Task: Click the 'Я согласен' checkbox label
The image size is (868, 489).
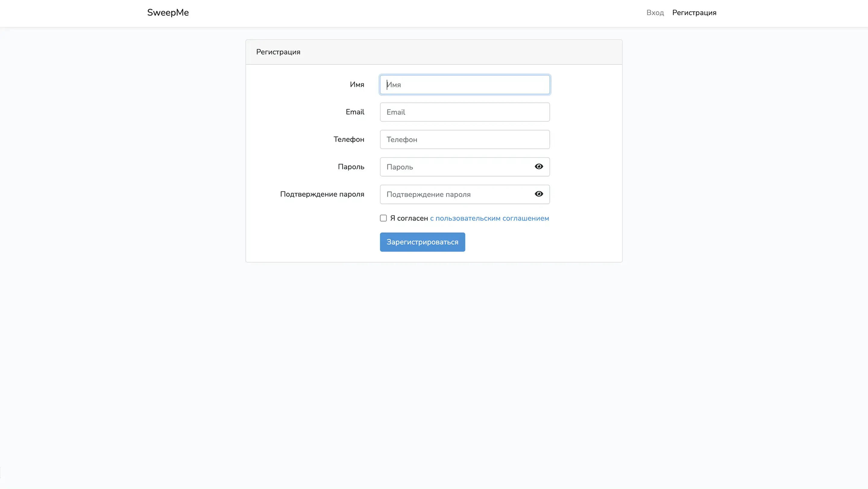Action: tap(409, 218)
